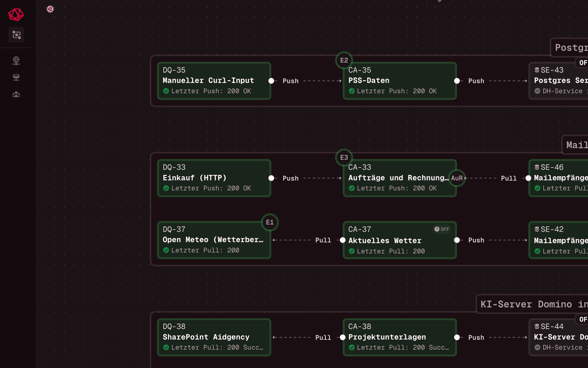Select the Postgres group header label

571,47
